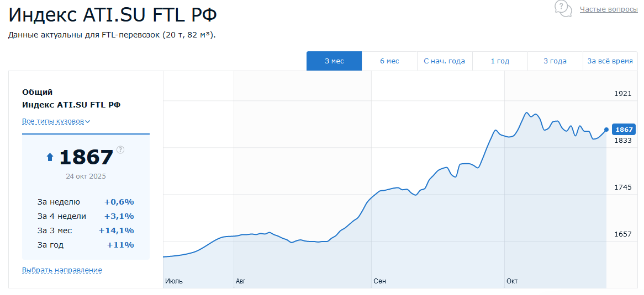Select the 3 года period tab

coord(555,61)
